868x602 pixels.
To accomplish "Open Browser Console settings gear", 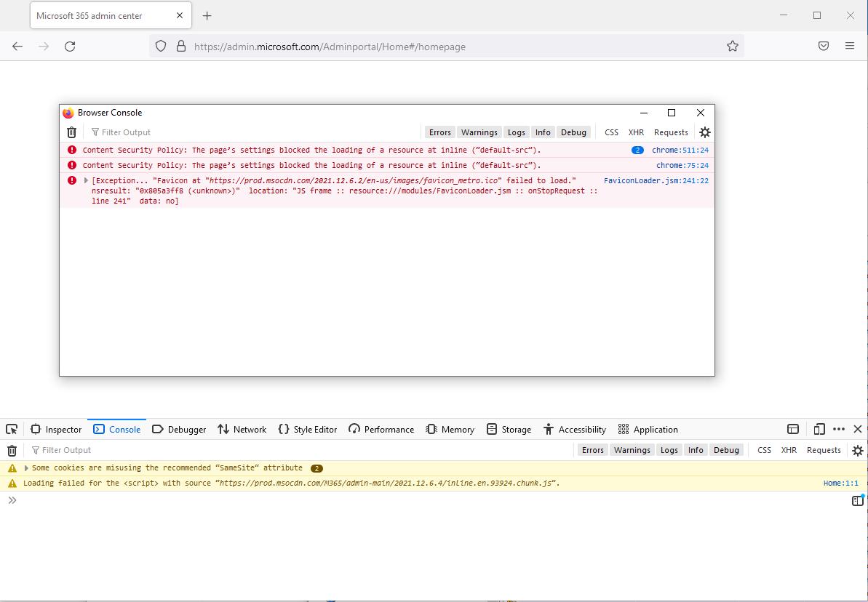I will coord(704,132).
